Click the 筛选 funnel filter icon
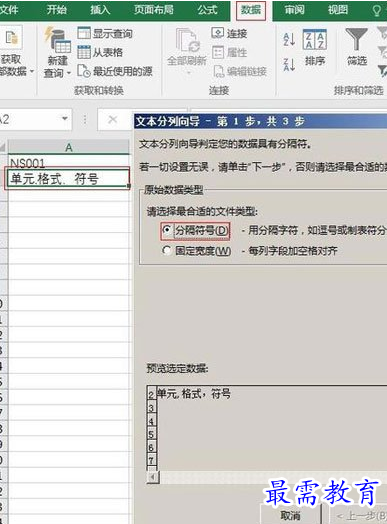 coord(357,39)
